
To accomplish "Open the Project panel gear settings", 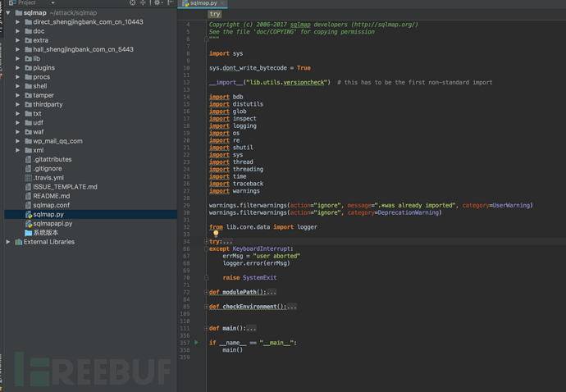I will (x=157, y=2).
